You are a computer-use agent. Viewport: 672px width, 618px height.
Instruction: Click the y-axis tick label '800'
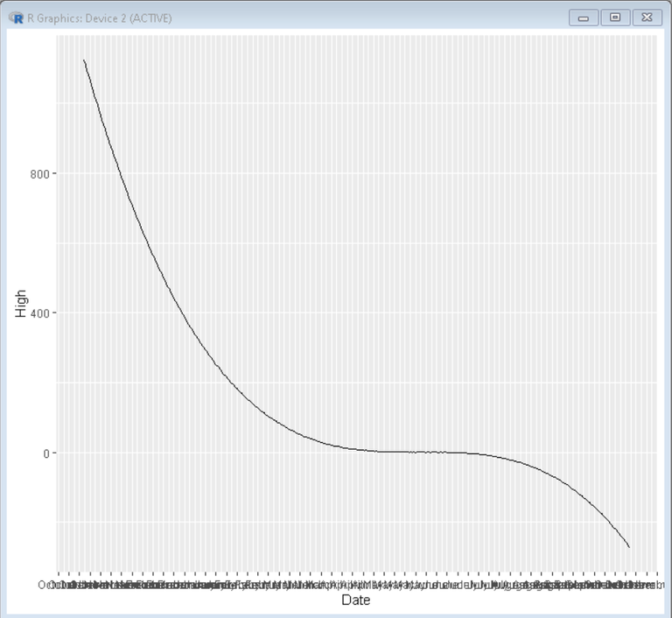pos(40,174)
